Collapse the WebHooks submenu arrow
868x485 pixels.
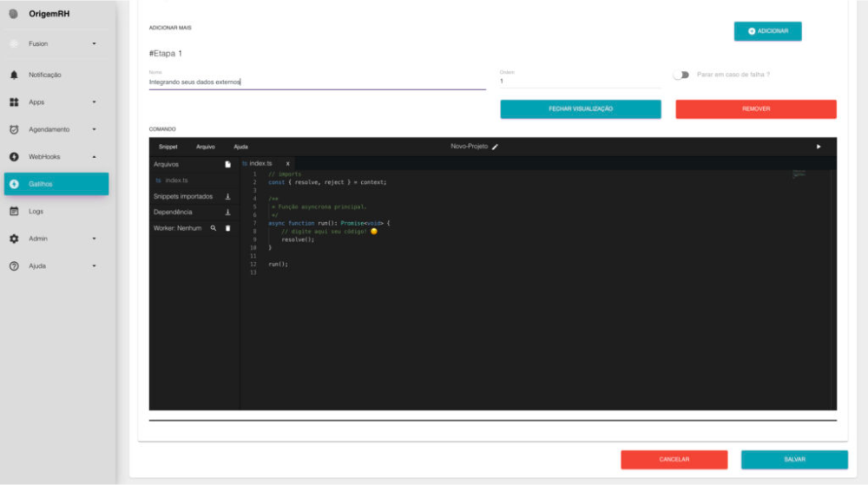click(94, 157)
